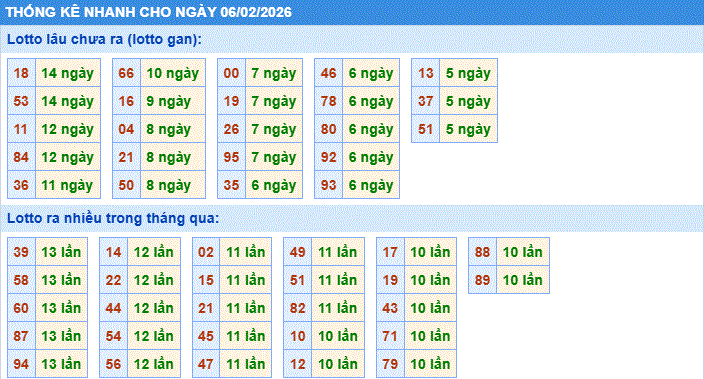
Task: Click the '11 ngày' cell next to 36
Action: coord(68,185)
